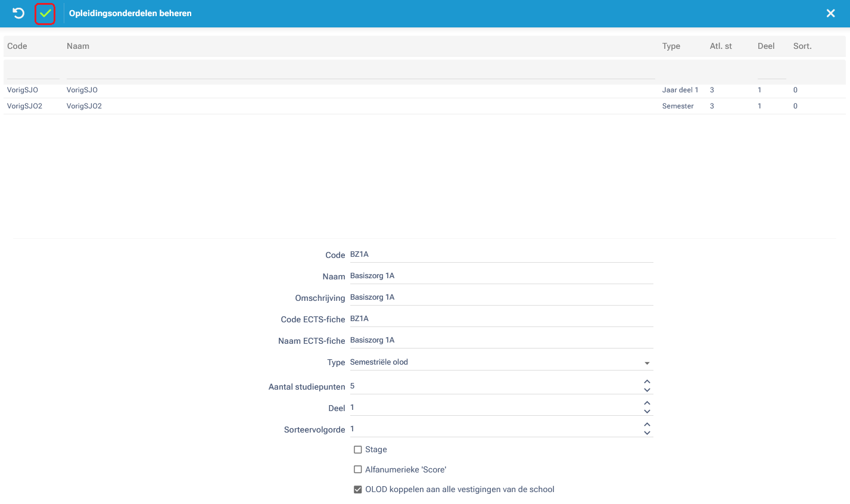Edit the Omschrijving text field
850x504 pixels.
500,297
